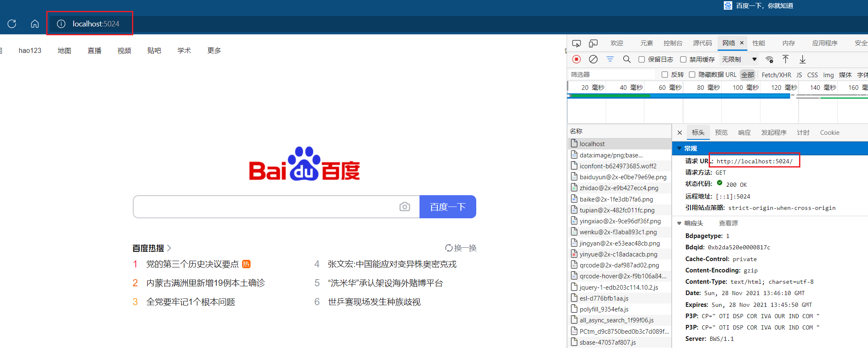
Task: Open the 计时 request tab
Action: (x=803, y=133)
